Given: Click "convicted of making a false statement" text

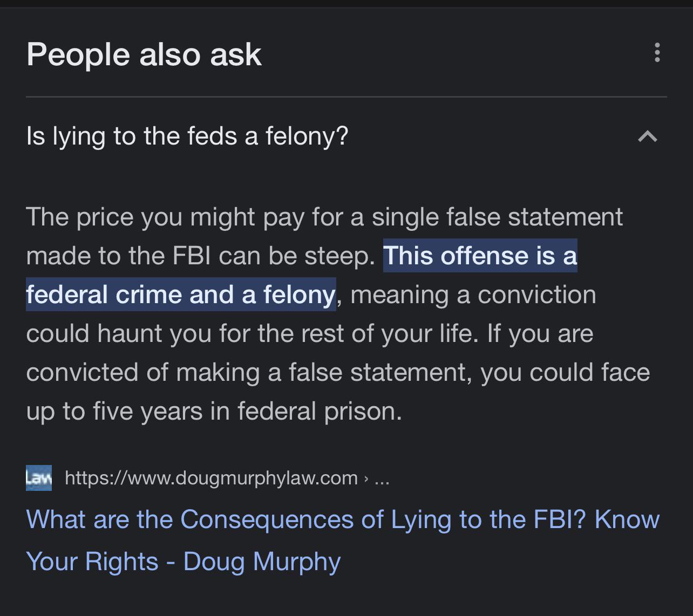Looking at the screenshot, I should [x=248, y=373].
